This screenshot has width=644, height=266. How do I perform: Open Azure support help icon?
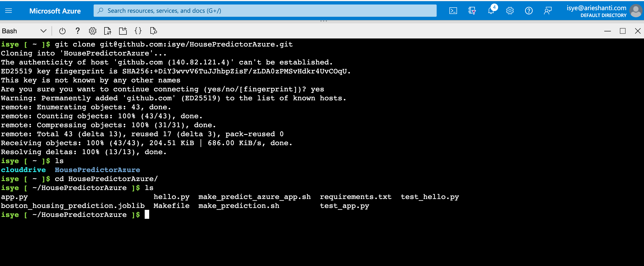coord(529,10)
